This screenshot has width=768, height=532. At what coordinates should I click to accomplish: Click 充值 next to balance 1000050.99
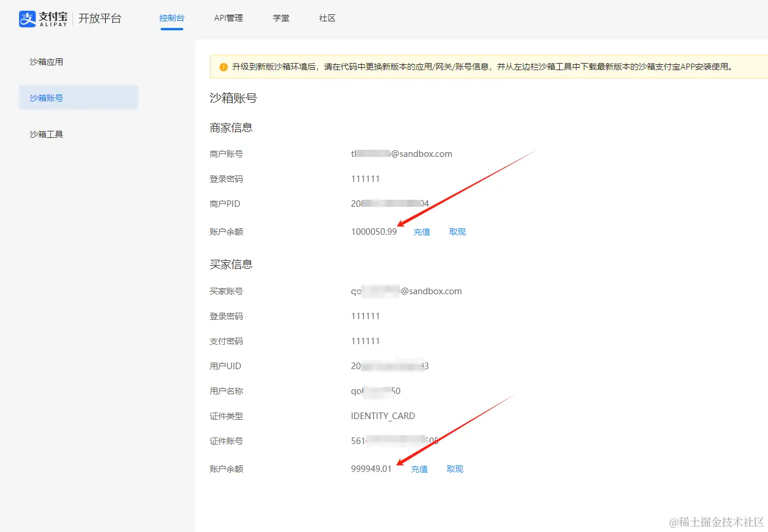[x=422, y=232]
